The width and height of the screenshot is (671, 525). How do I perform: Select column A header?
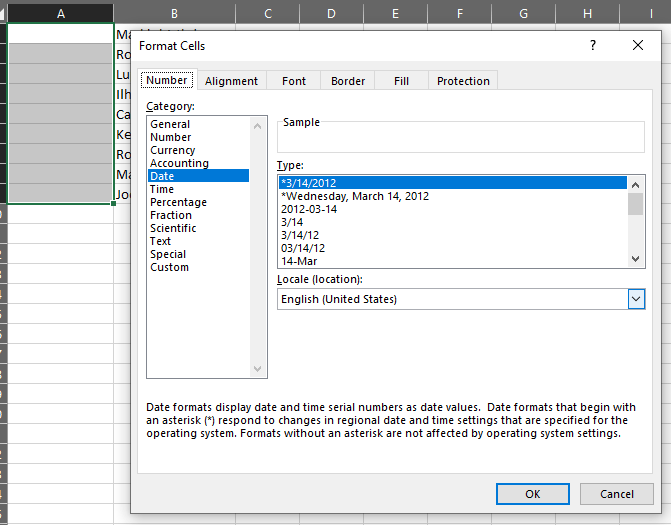(60, 13)
